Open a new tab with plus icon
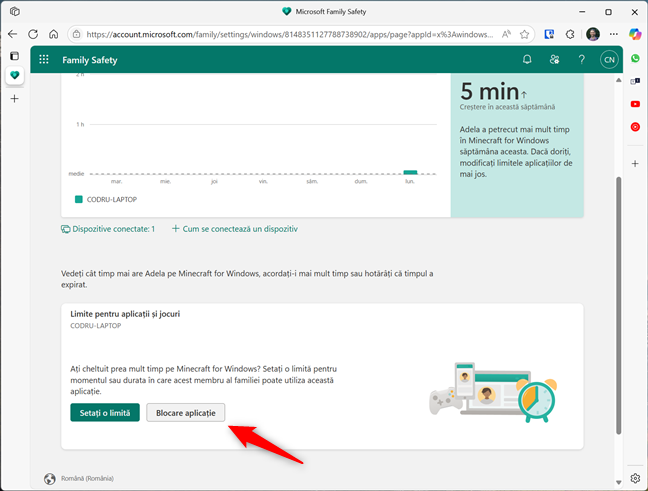This screenshot has height=491, width=648. [x=14, y=99]
